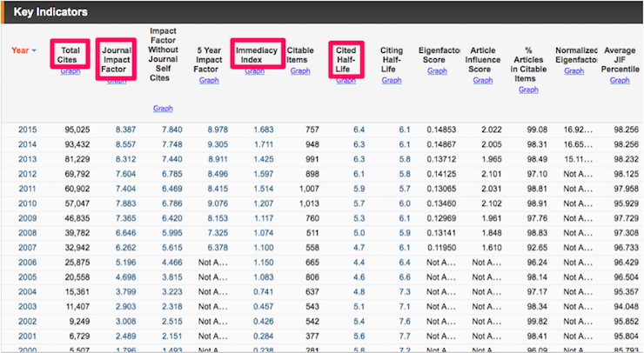Open the Total Cites Graph link

pos(70,71)
